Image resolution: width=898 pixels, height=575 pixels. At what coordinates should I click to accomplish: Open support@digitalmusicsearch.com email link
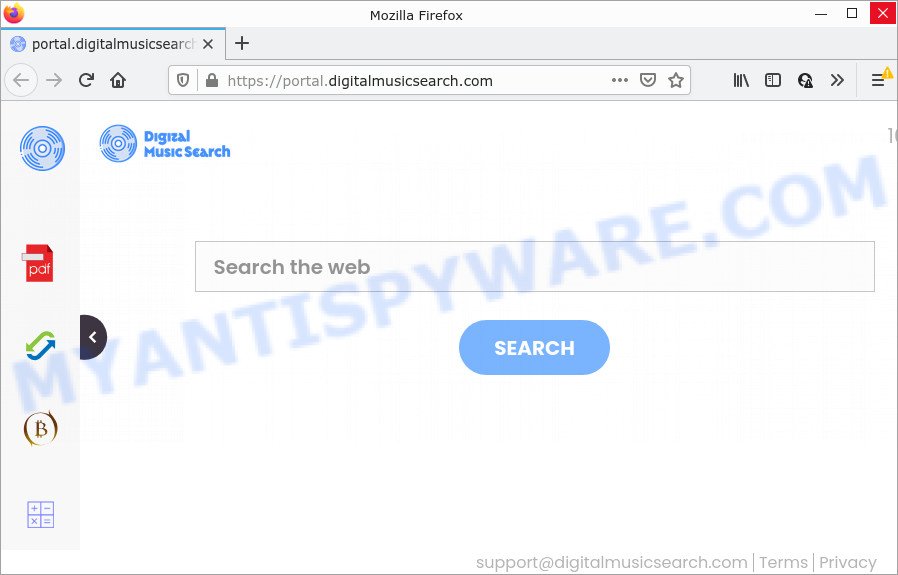tap(611, 562)
